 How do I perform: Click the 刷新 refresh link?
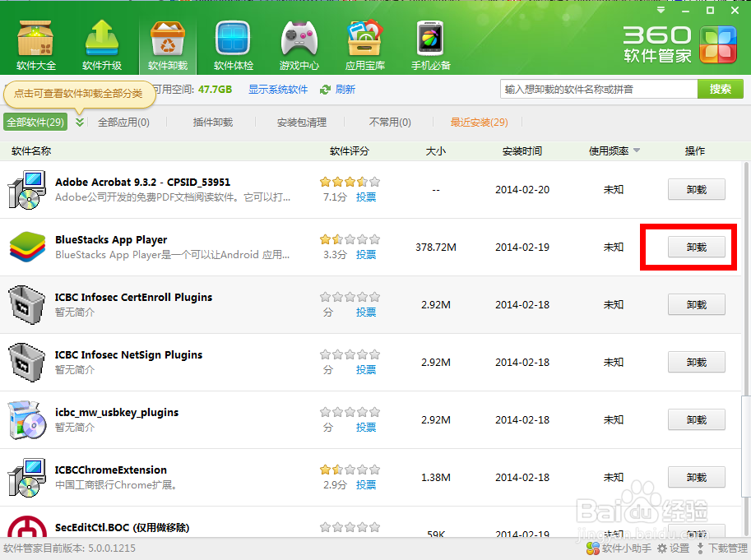[x=345, y=90]
